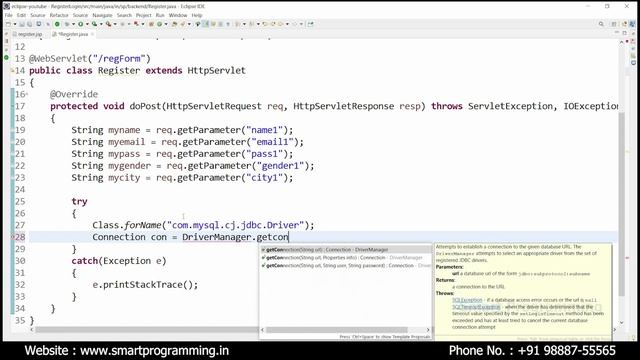
Task: Click the editor horizontal scrollbar
Action: coord(147,329)
